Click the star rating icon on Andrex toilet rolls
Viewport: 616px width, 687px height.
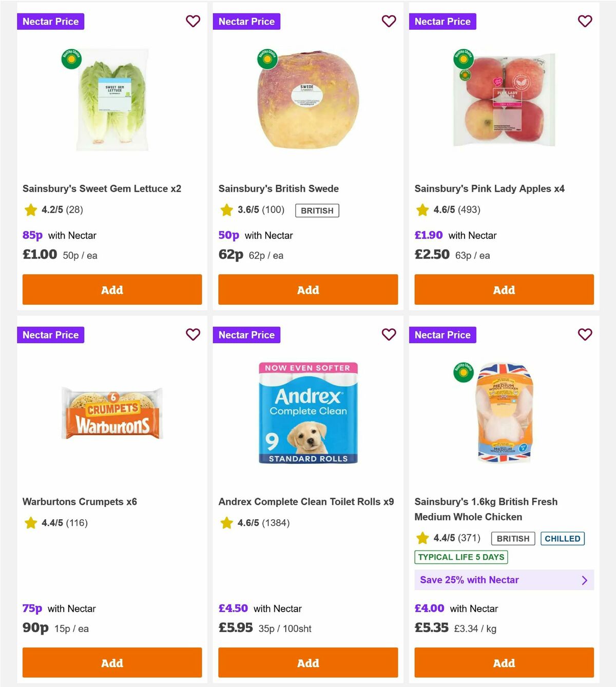pos(226,523)
